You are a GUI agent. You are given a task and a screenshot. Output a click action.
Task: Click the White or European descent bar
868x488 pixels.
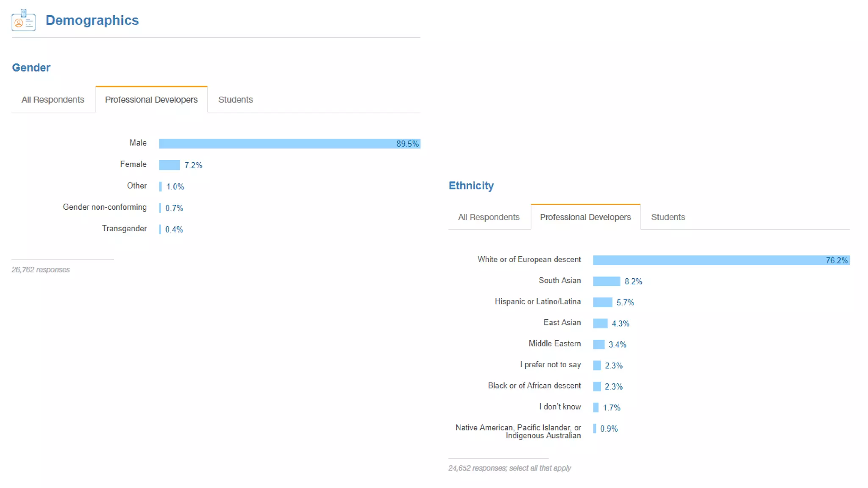point(721,260)
